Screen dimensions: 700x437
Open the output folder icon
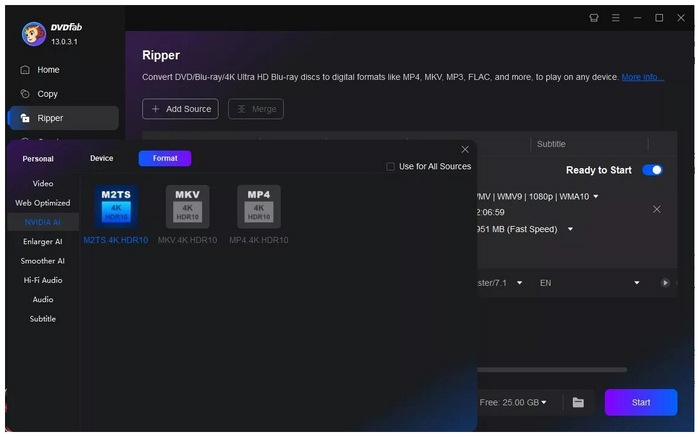click(x=578, y=402)
